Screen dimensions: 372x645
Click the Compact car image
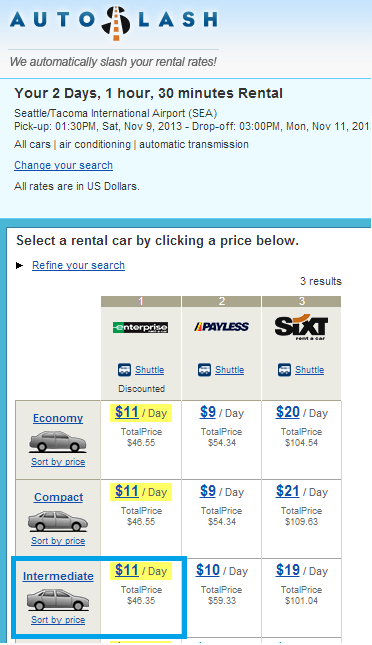coord(58,521)
